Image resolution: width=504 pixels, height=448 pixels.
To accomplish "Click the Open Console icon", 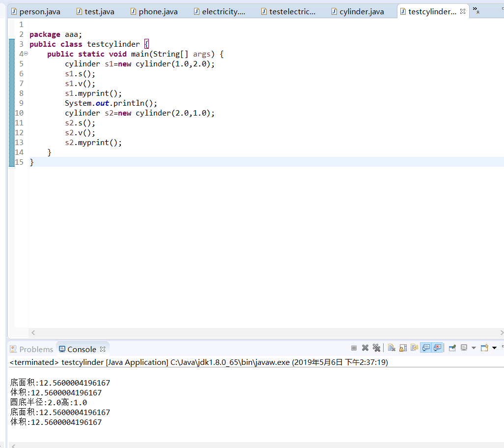I will pyautogui.click(x=484, y=348).
